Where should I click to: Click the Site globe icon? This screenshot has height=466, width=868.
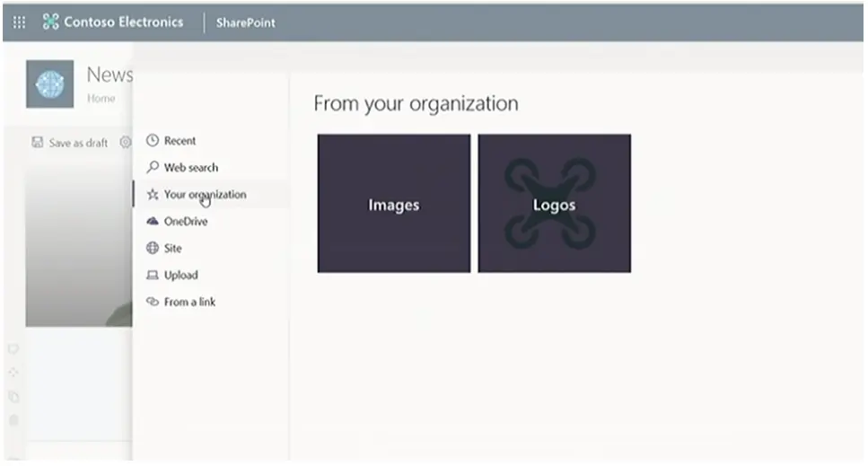[153, 249]
